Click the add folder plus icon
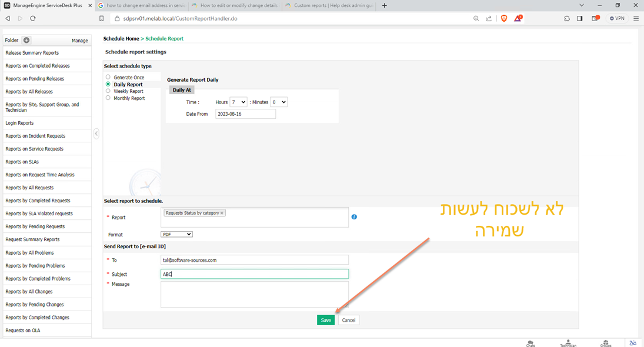 click(x=26, y=41)
